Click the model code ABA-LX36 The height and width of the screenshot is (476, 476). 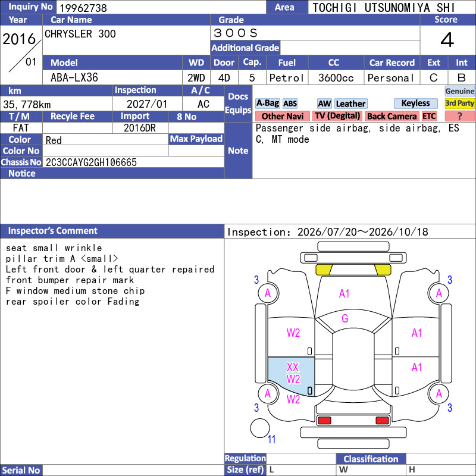tap(74, 78)
